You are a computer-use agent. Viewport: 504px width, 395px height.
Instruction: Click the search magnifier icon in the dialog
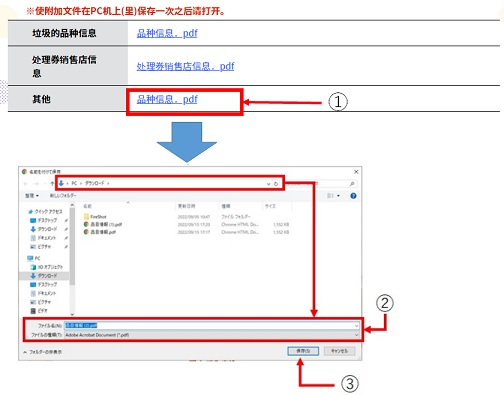352,184
